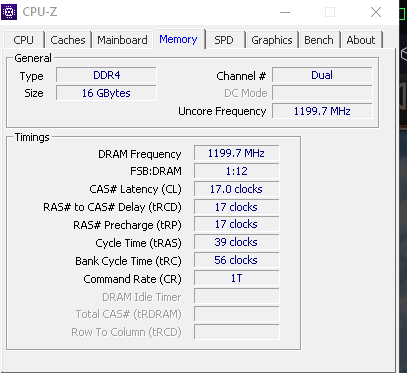Open the Graphics tab
The width and height of the screenshot is (407, 373).
272,40
